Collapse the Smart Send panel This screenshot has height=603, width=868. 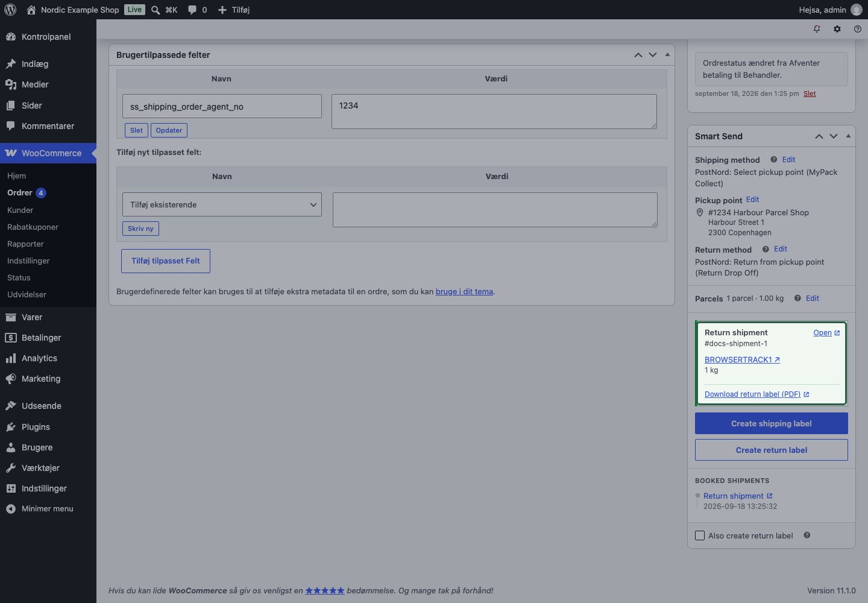tap(848, 136)
